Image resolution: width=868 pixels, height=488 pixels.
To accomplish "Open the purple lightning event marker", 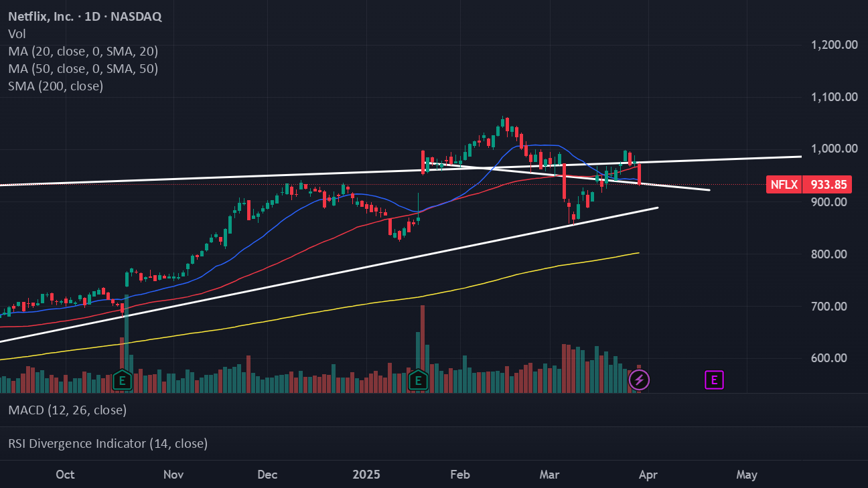I will (639, 381).
